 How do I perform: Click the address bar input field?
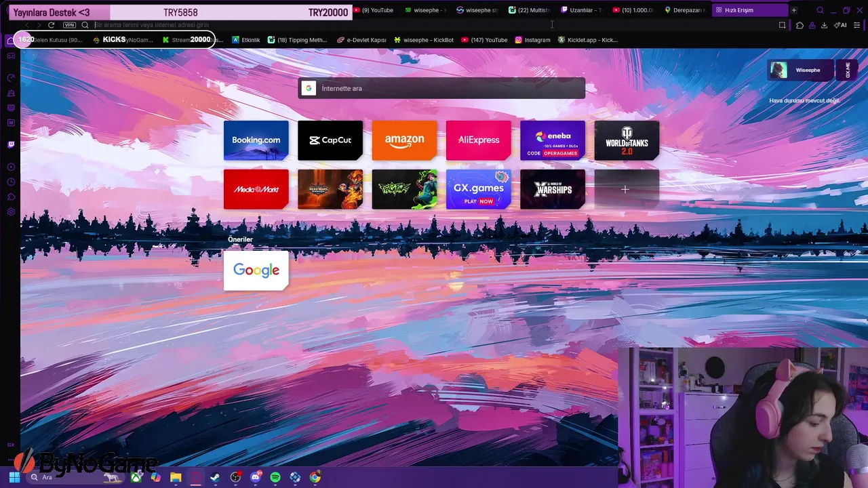tap(434, 25)
